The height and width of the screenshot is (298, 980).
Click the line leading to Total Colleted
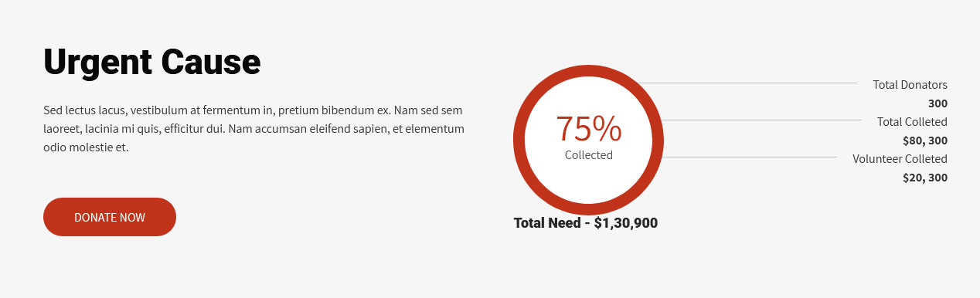pos(763,120)
